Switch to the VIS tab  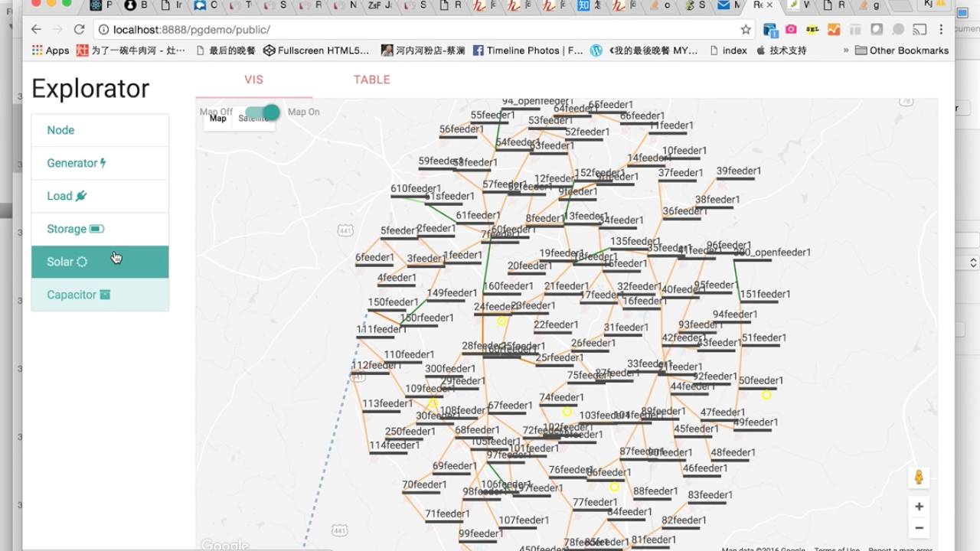coord(253,80)
